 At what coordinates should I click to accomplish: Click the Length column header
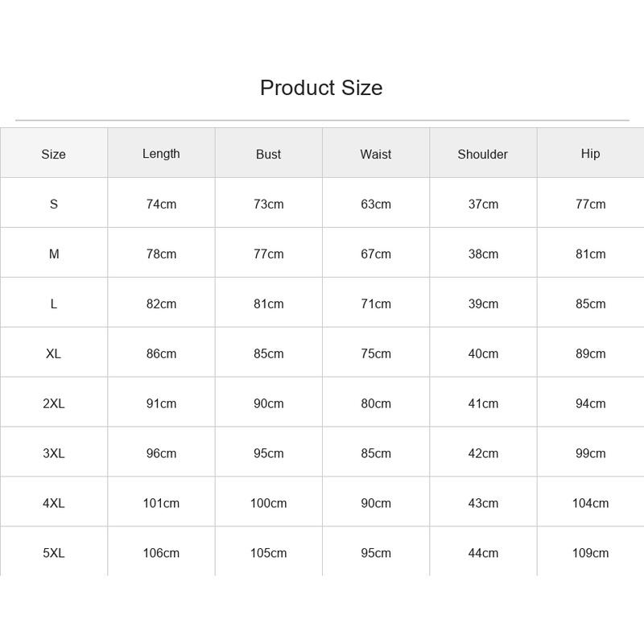161,154
